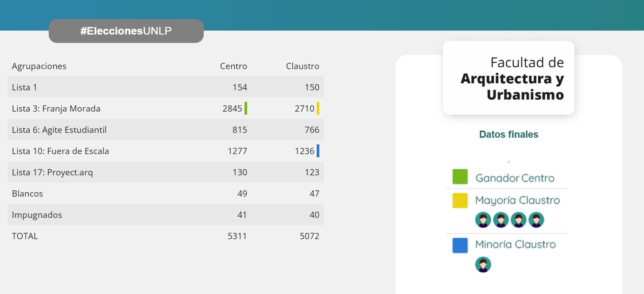Click the Agrupaciones column header

pos(39,66)
